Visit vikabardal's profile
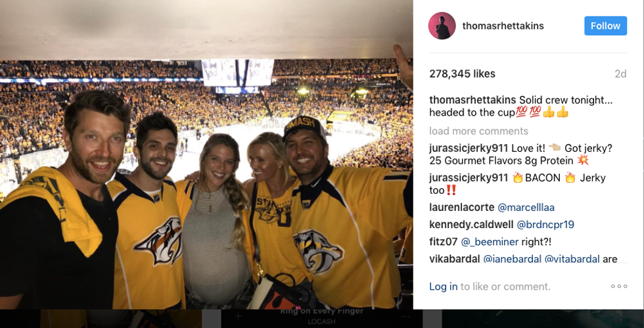This screenshot has height=328, width=644. pyautogui.click(x=455, y=259)
